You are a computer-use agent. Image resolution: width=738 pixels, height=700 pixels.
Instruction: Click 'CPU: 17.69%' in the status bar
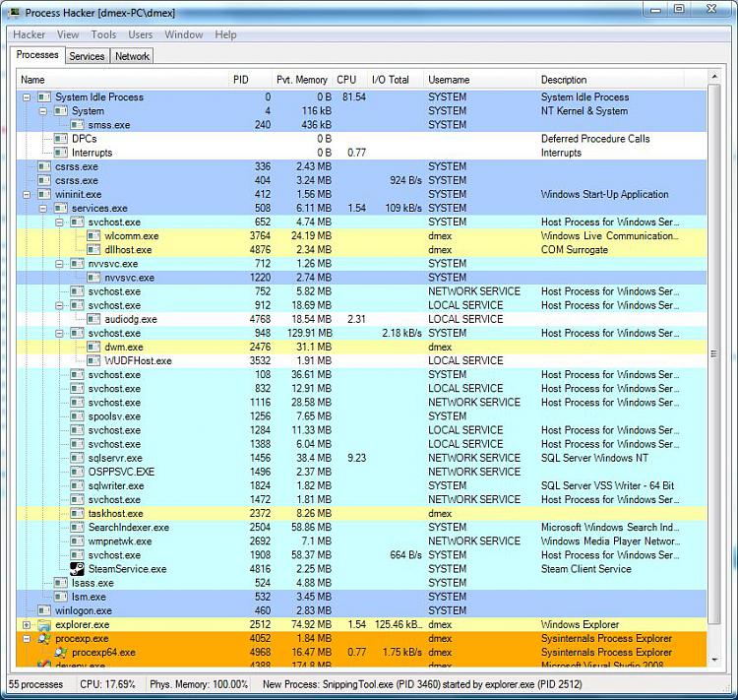click(x=108, y=684)
